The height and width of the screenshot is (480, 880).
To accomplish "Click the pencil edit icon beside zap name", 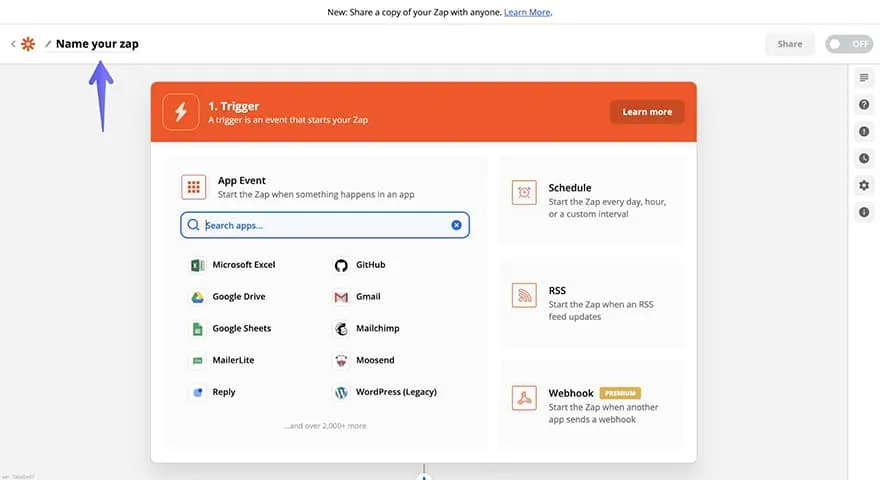I will pyautogui.click(x=48, y=44).
